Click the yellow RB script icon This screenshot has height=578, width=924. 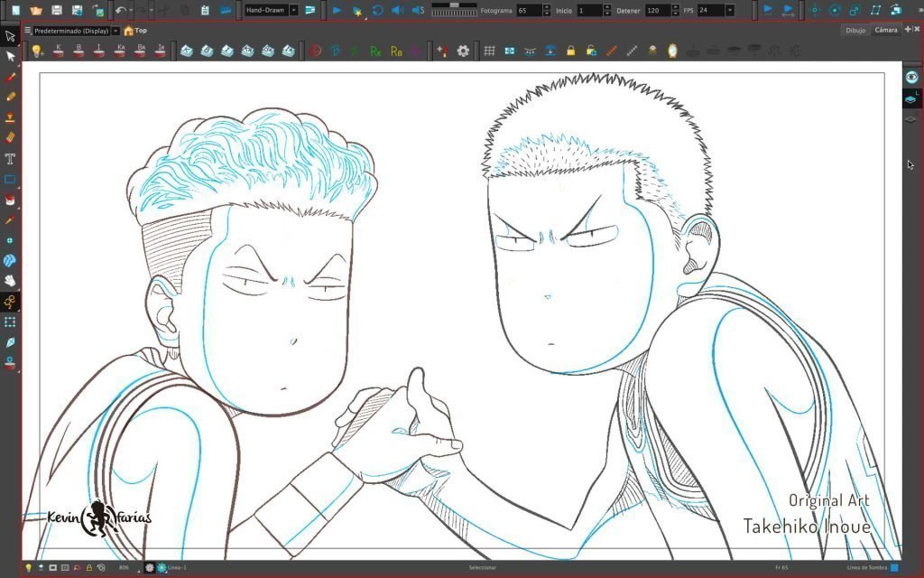click(x=396, y=51)
